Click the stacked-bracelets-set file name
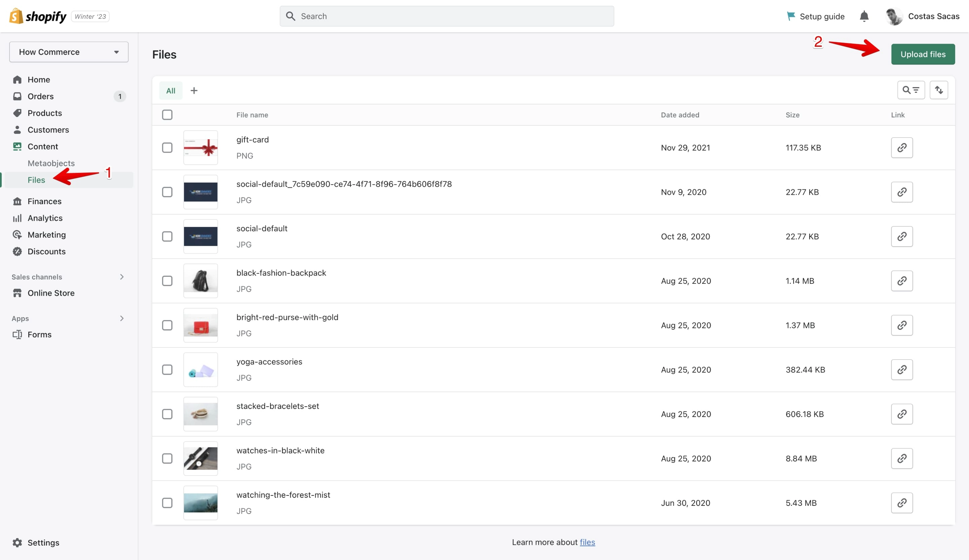This screenshot has width=969, height=560. 278,406
